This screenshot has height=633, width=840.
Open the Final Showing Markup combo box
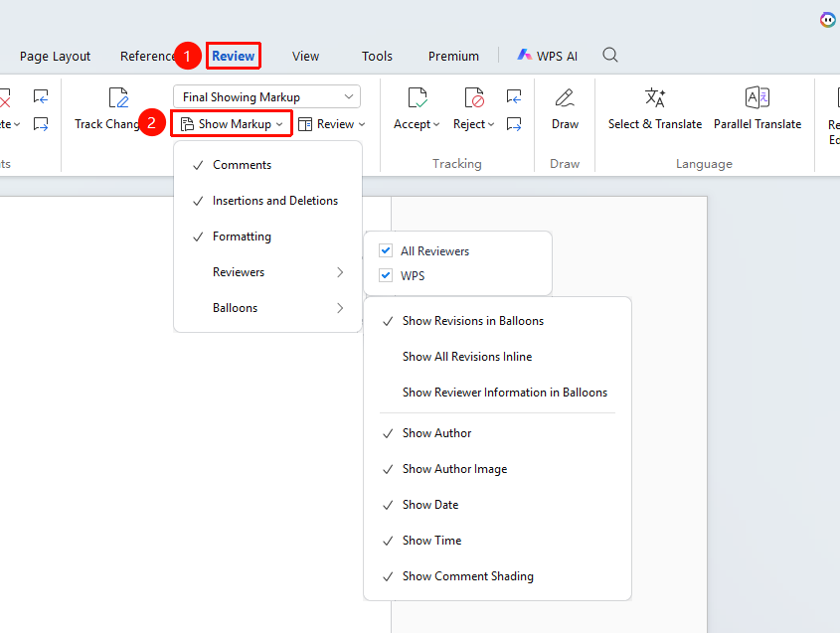266,97
